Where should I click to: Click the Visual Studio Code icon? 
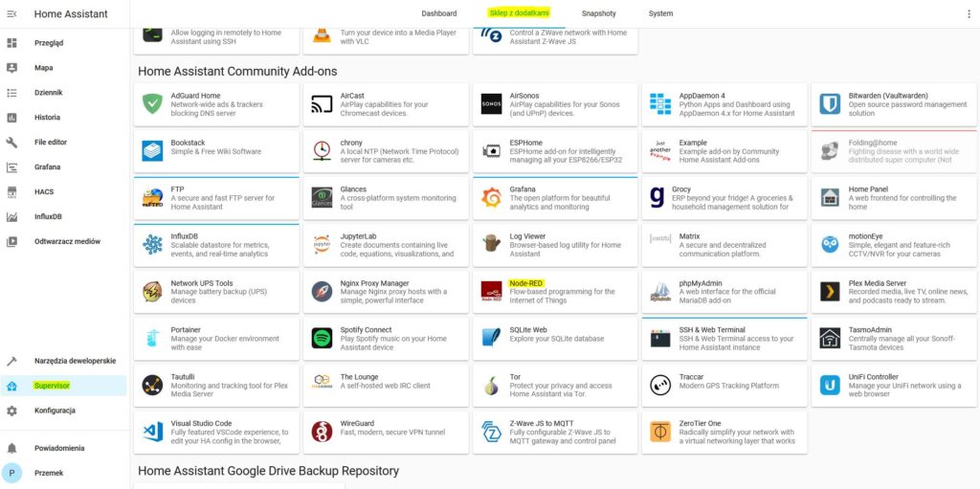[152, 432]
